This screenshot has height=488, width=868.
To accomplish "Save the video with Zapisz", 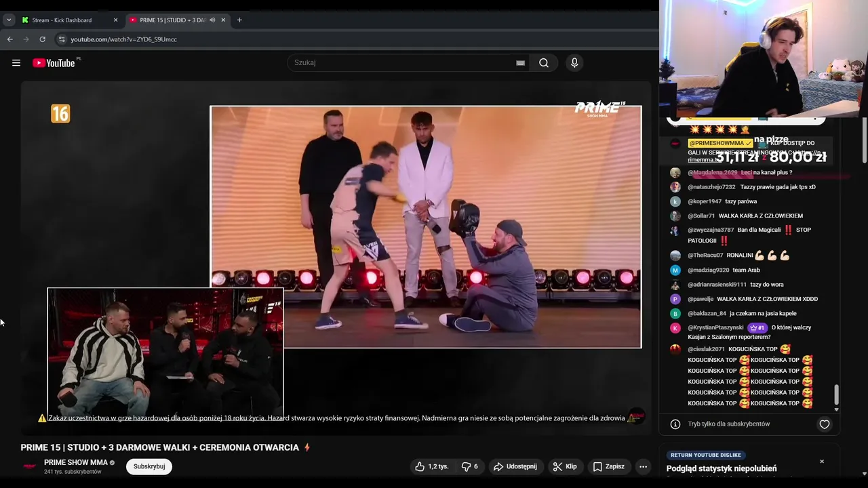I will coord(608,466).
